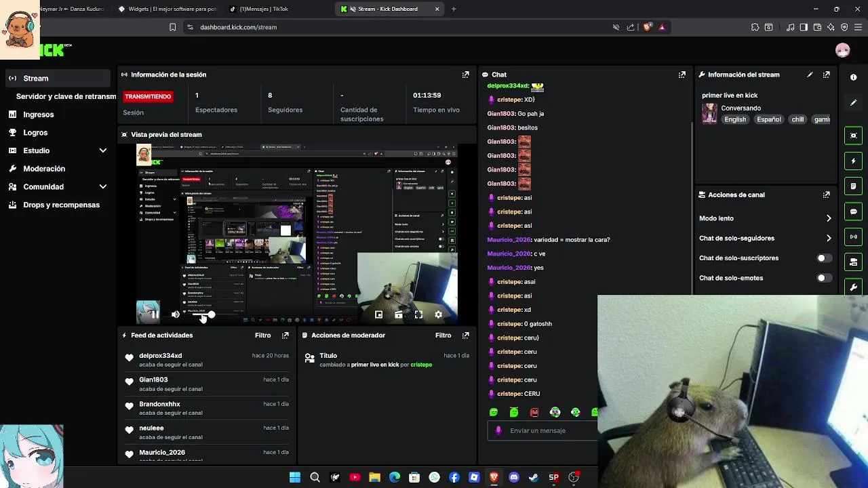Image resolution: width=868 pixels, height=488 pixels.
Task: Click the dashboard.kick.com address bar
Action: pos(400,27)
